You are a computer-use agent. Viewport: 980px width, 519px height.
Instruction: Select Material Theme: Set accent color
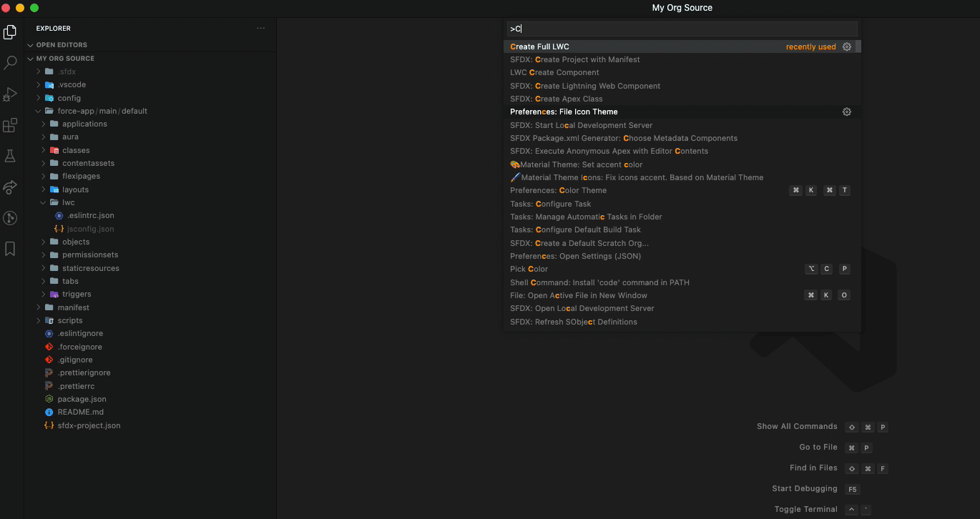click(x=680, y=164)
